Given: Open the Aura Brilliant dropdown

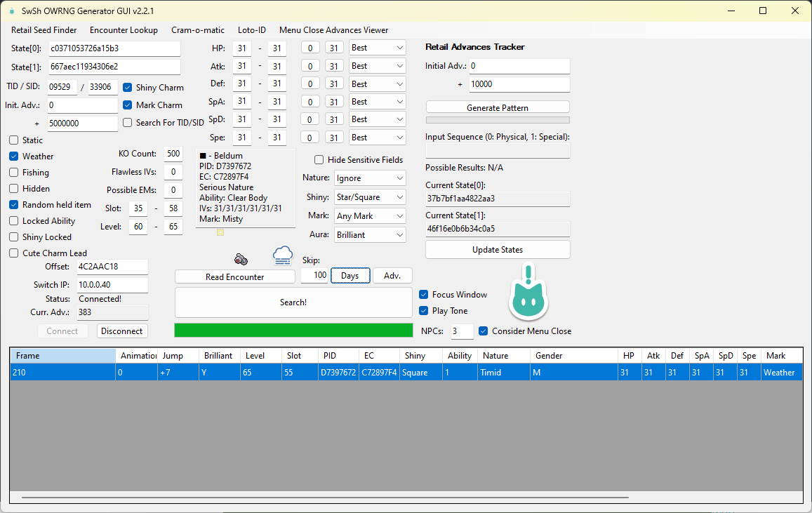Looking at the screenshot, I should coord(370,234).
